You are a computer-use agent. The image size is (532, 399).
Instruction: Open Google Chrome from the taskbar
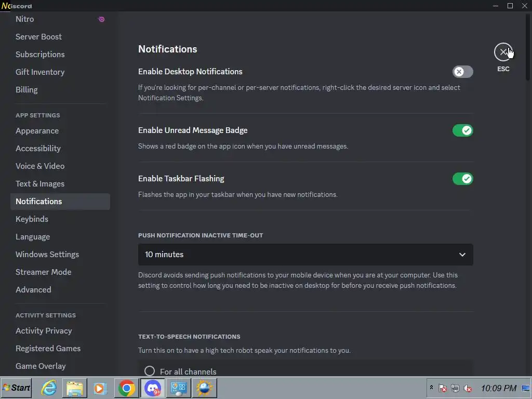(x=127, y=388)
